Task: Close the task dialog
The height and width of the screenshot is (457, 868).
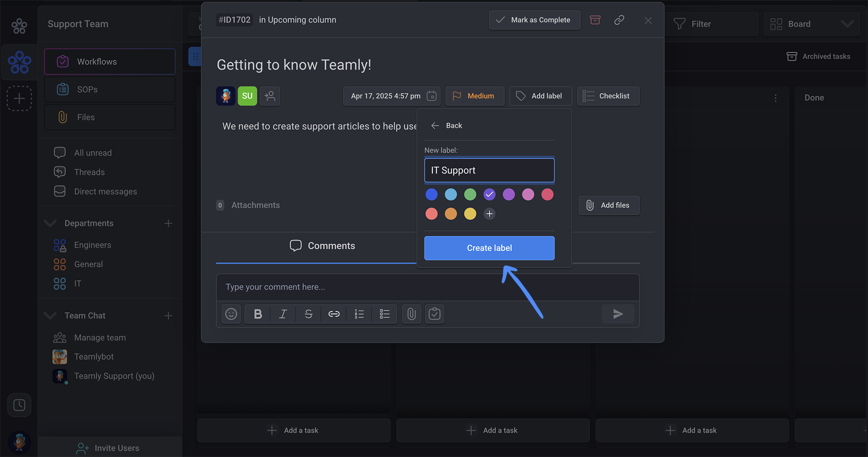Action: point(648,21)
